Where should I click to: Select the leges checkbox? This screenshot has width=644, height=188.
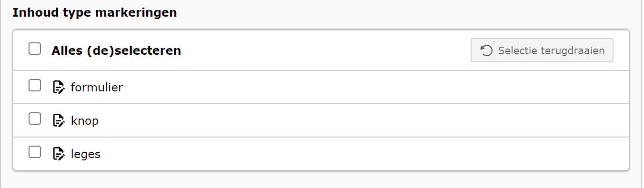coord(35,152)
